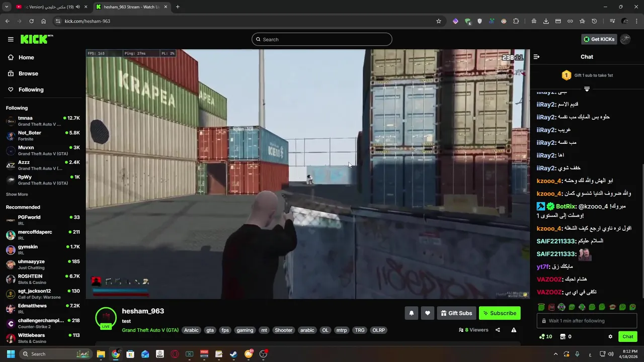This screenshot has height=362, width=644.
Task: Open browser extensions puzzle icon
Action: pos(516,21)
